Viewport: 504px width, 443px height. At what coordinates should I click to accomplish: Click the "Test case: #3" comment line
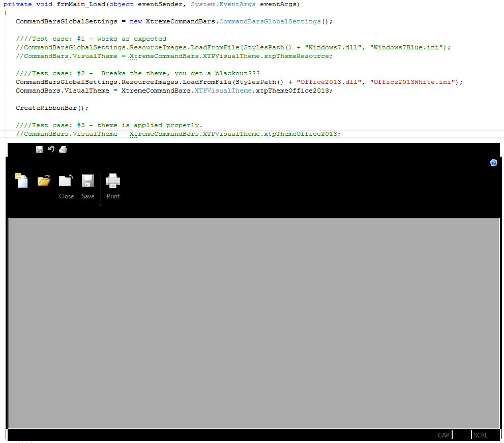point(109,125)
